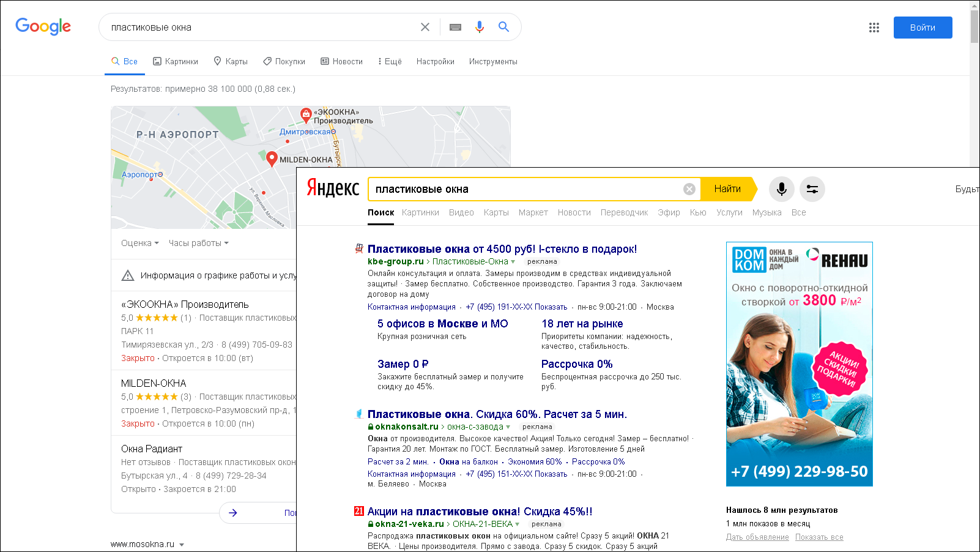Switch to Google Карты tab
The image size is (980, 552).
click(231, 61)
